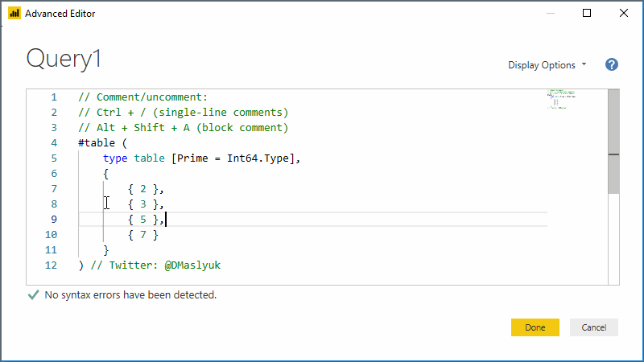Click the green checkmark syntax status icon

tap(33, 294)
